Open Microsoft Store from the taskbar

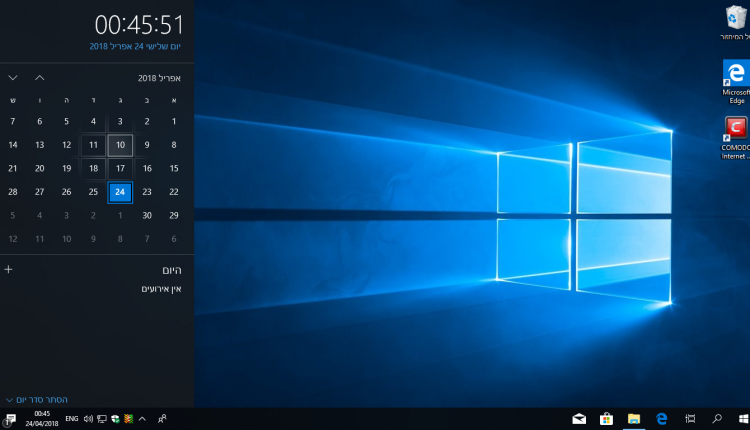coord(607,419)
